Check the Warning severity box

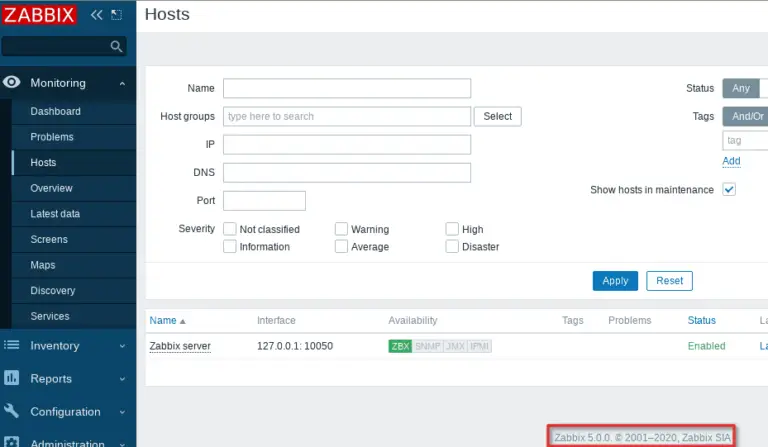click(x=341, y=229)
